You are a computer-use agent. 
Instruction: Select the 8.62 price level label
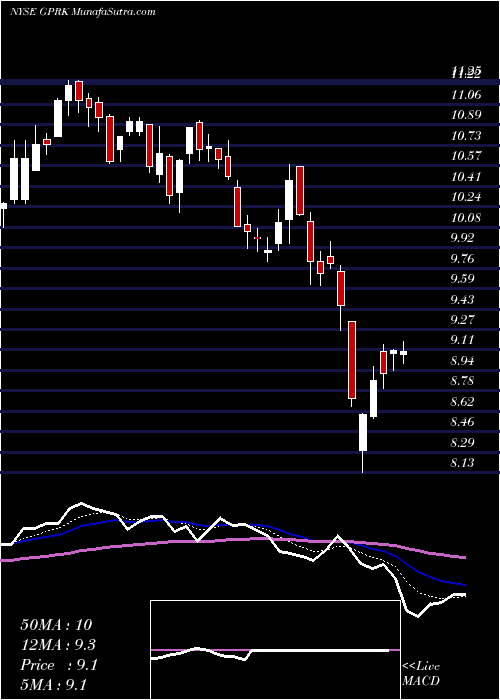pos(462,402)
